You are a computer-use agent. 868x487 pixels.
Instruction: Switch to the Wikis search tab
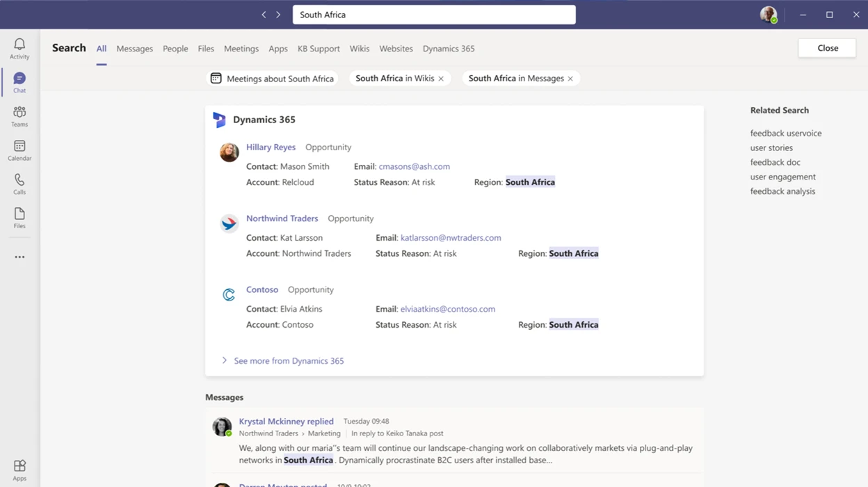pos(360,48)
